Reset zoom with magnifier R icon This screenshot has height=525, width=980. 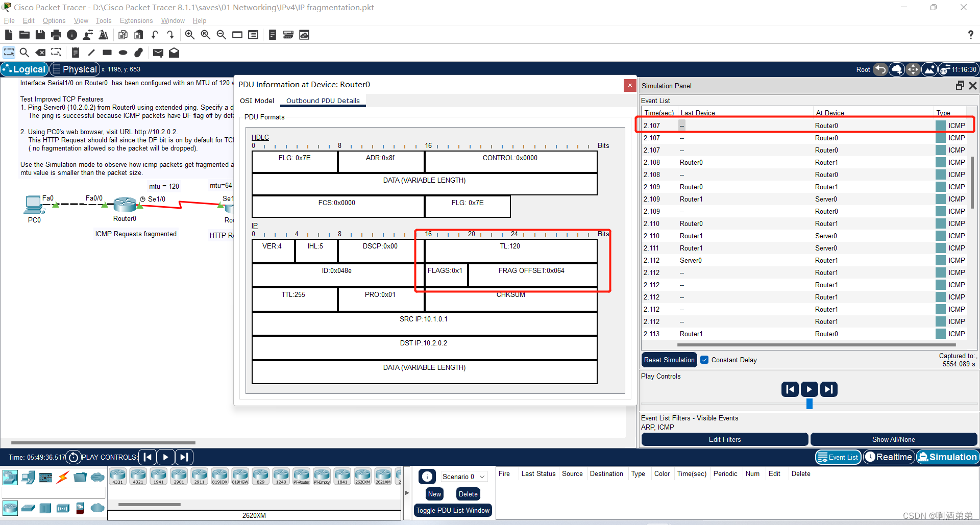point(205,35)
